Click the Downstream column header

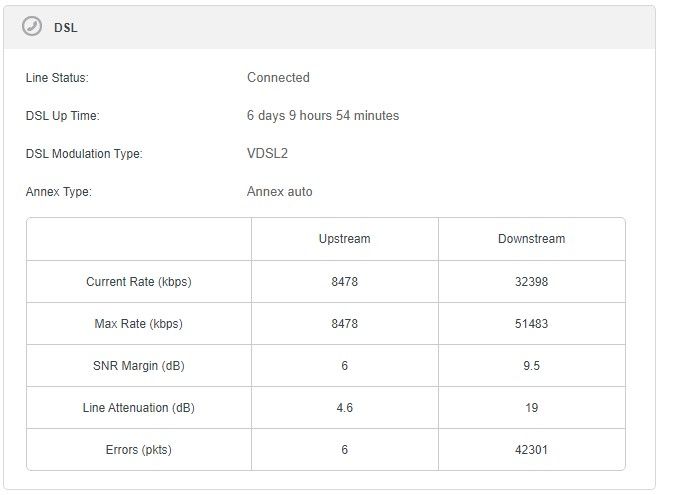point(531,239)
